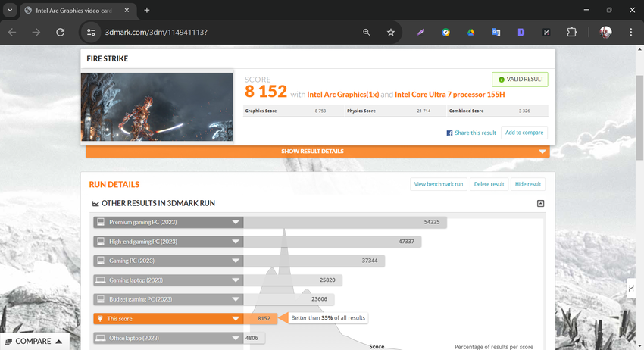
Task: Expand the Show Result Details bar
Action: pyautogui.click(x=317, y=152)
